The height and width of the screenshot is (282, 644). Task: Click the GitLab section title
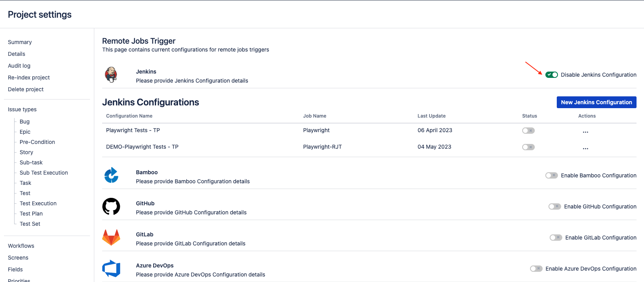coord(145,234)
